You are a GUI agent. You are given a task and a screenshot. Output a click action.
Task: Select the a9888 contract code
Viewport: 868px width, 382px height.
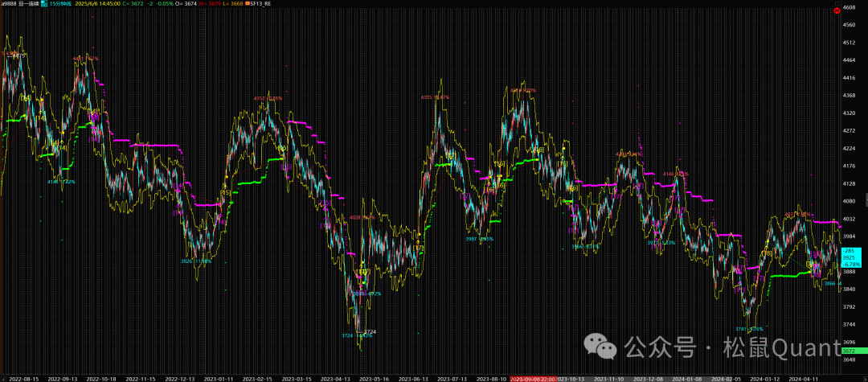[11, 4]
